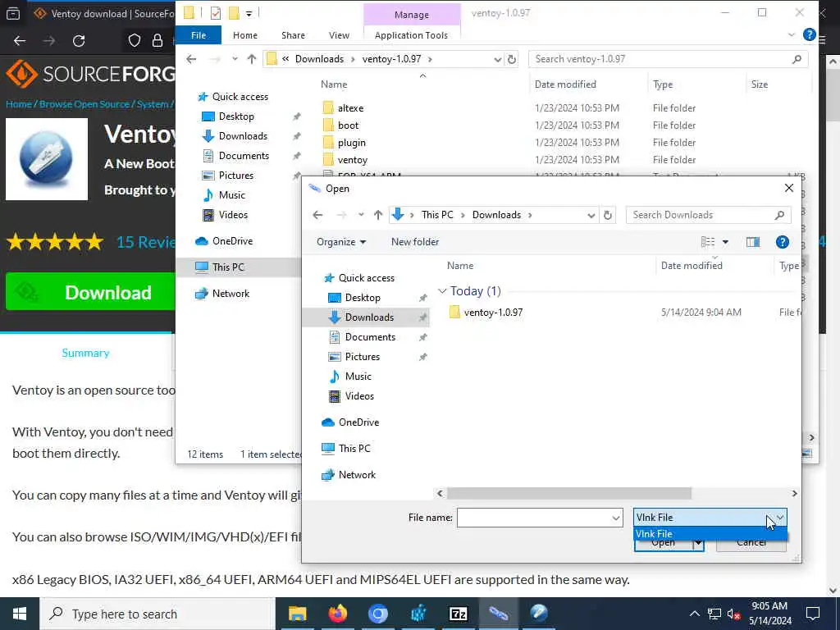Click the green Download button
This screenshot has height=630, width=840.
click(90, 293)
